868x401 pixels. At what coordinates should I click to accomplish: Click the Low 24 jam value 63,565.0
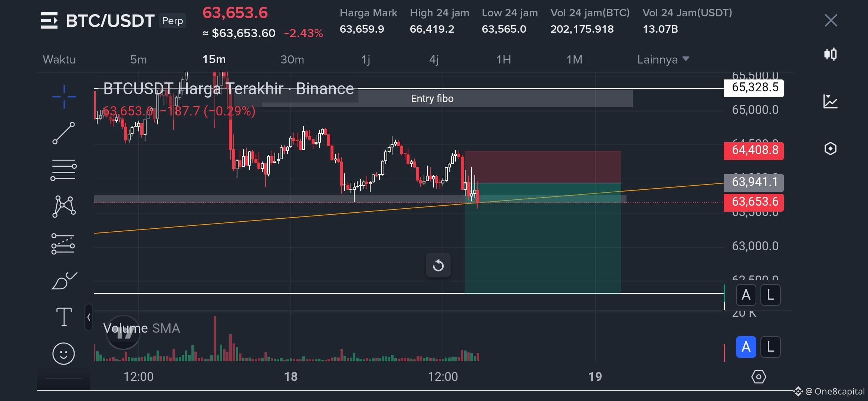504,29
